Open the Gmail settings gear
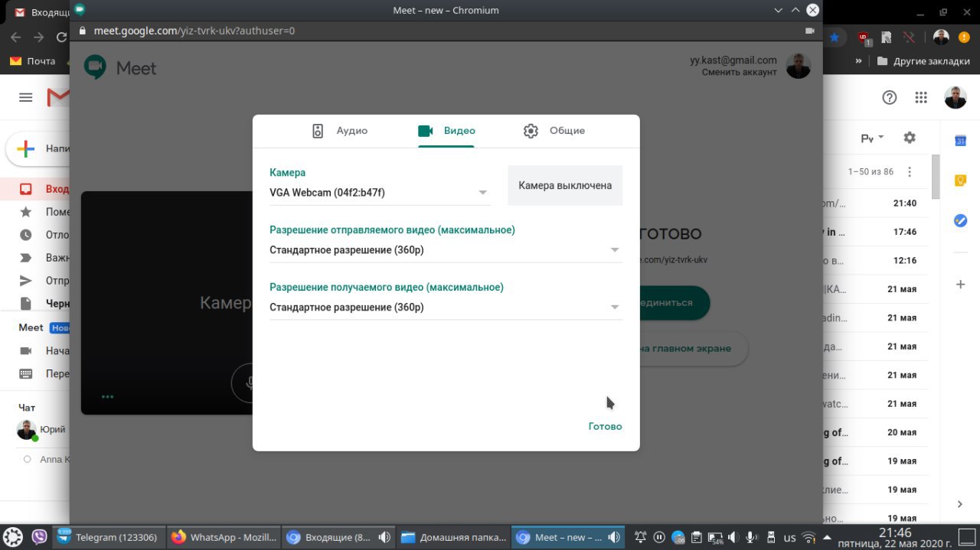The width and height of the screenshot is (980, 550). click(x=910, y=138)
